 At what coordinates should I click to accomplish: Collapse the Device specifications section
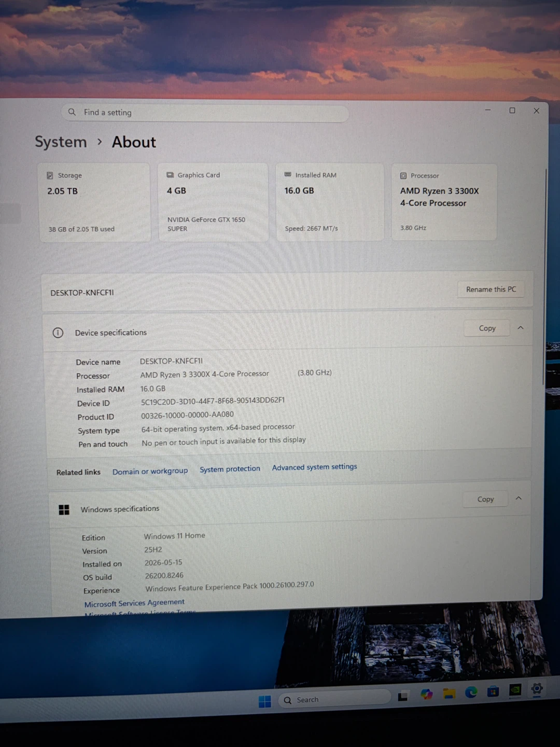521,328
